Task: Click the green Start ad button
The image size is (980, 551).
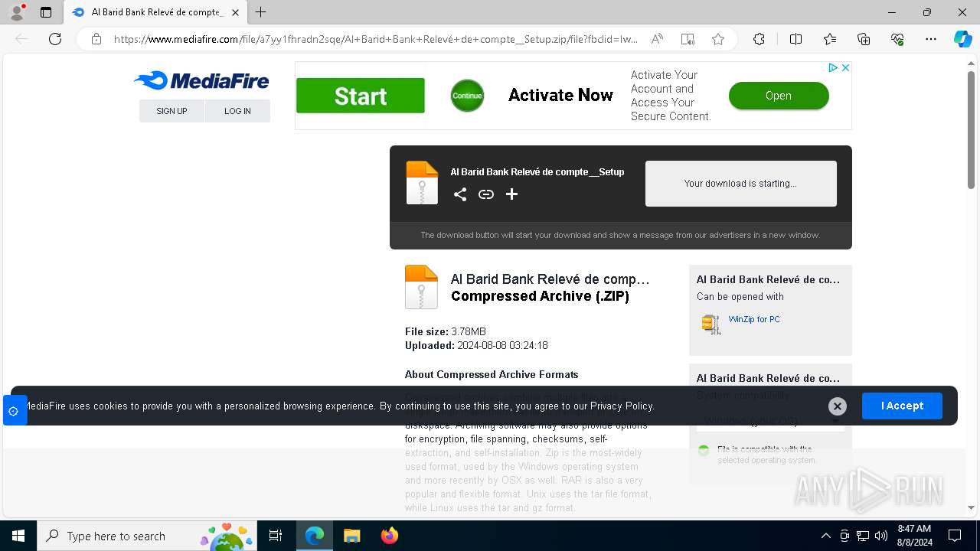Action: 361,96
